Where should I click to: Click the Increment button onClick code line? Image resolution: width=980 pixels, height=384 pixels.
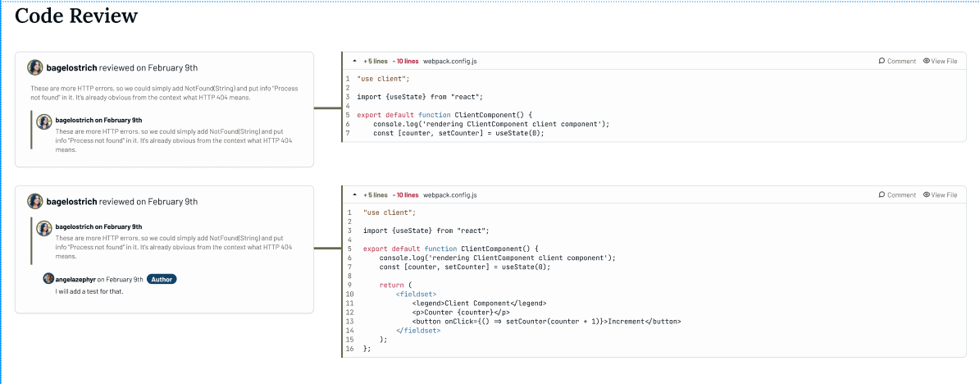coord(546,322)
